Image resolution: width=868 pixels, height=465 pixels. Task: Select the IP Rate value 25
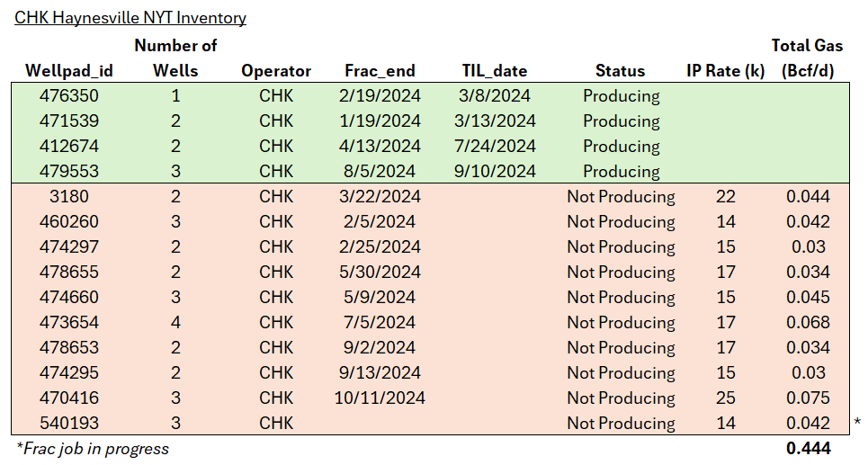pos(725,398)
